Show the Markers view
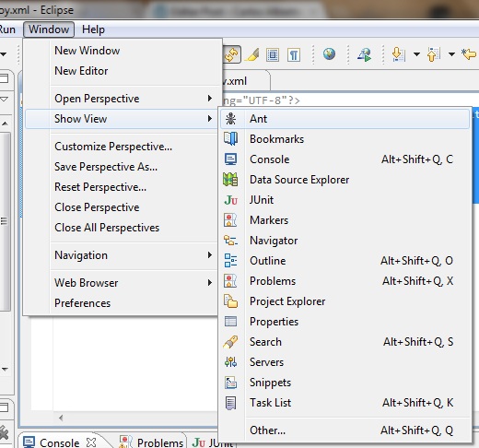 pyautogui.click(x=345, y=220)
